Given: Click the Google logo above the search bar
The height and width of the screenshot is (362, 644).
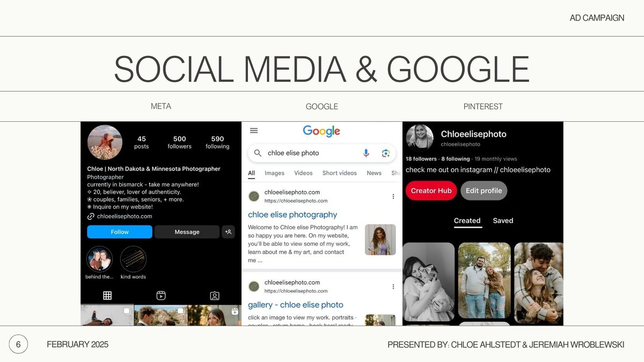Looking at the screenshot, I should coord(321,131).
